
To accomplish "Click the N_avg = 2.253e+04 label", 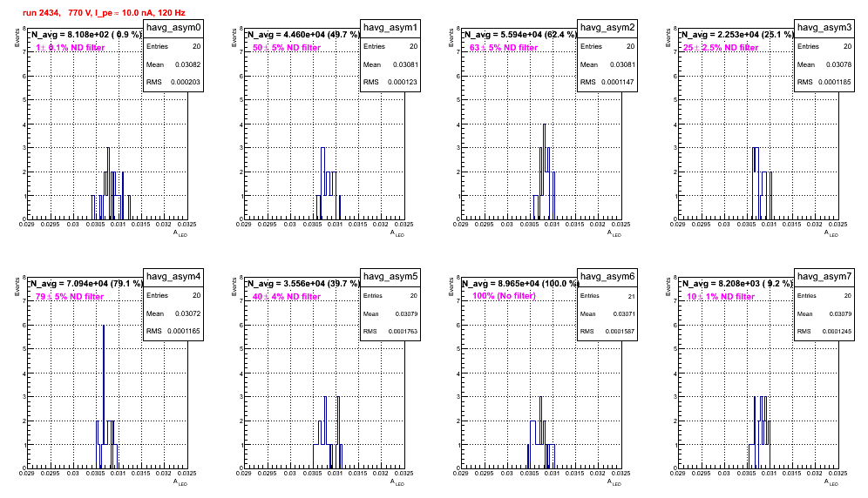I will click(x=737, y=35).
